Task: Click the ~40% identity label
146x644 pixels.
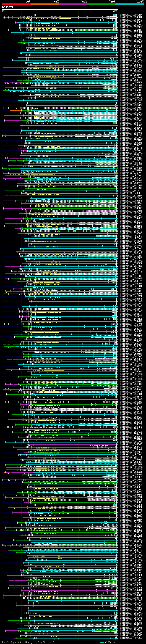Action: pyautogui.click(x=55, y=2)
